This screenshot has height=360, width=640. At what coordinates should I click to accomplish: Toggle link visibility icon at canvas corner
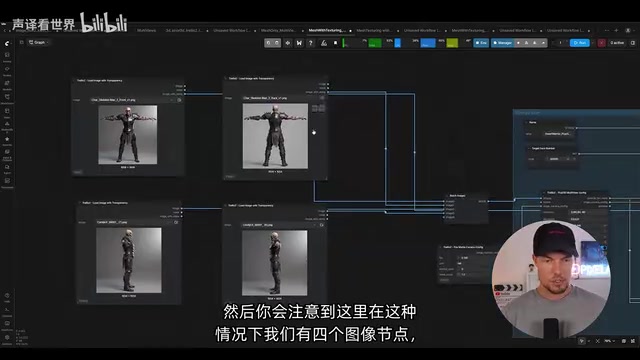[x=633, y=341]
